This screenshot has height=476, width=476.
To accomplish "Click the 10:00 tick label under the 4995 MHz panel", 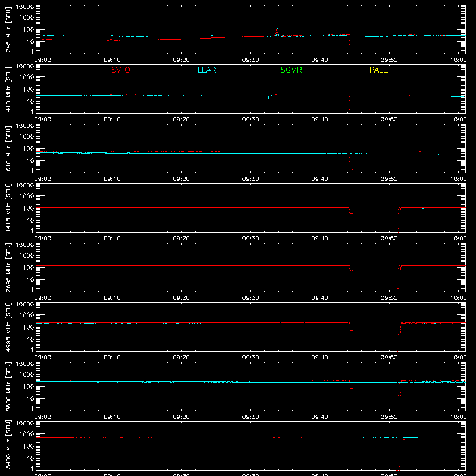I will click(458, 358).
